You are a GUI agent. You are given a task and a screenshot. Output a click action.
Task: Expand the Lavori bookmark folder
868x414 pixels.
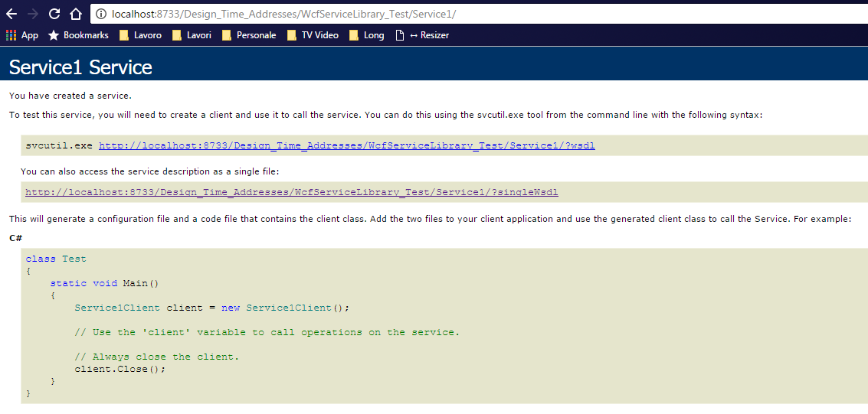192,35
